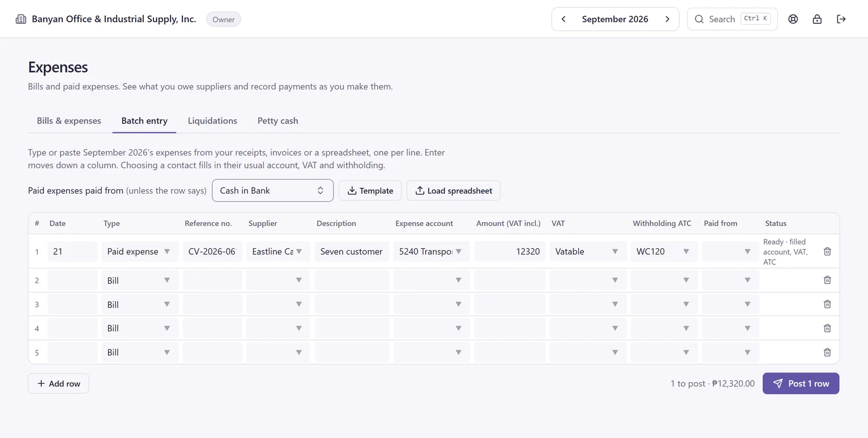
Task: Open row 1 Eastline supplier dropdown
Action: pyautogui.click(x=278, y=252)
